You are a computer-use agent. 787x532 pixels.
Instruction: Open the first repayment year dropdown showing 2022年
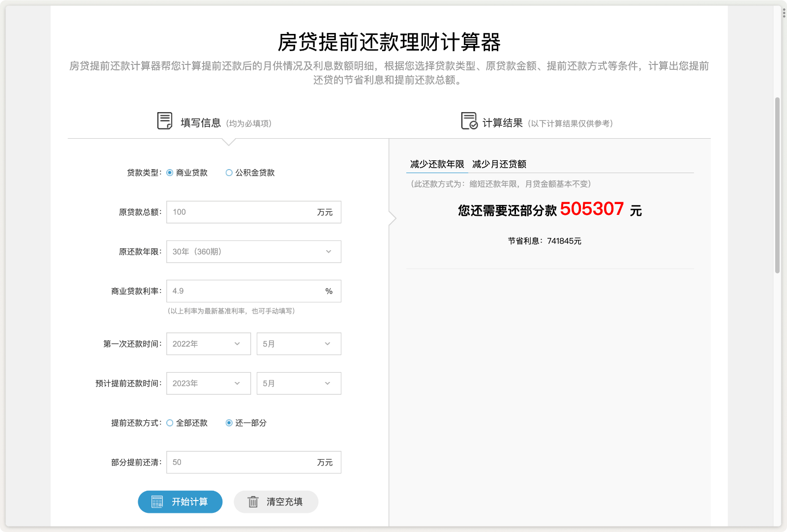[208, 344]
